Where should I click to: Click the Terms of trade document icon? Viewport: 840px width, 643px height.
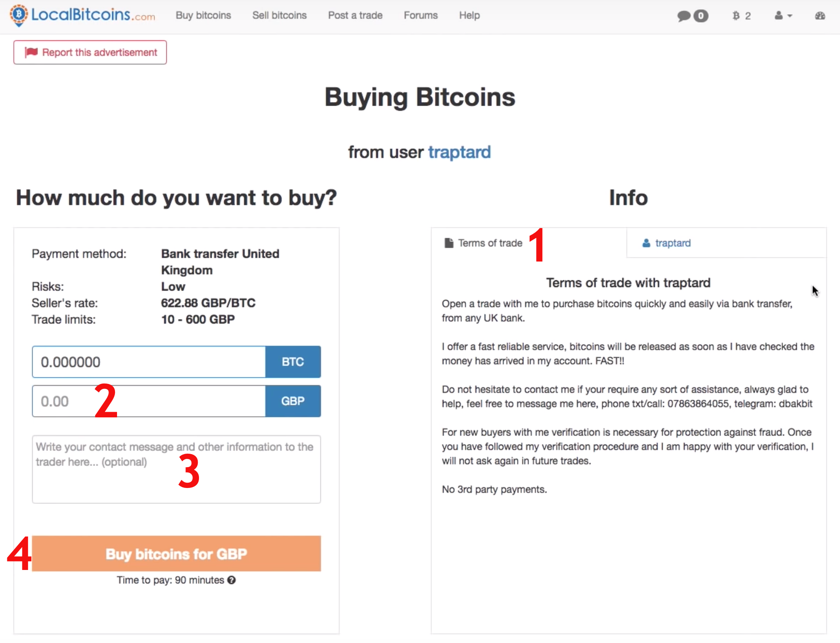coord(449,243)
